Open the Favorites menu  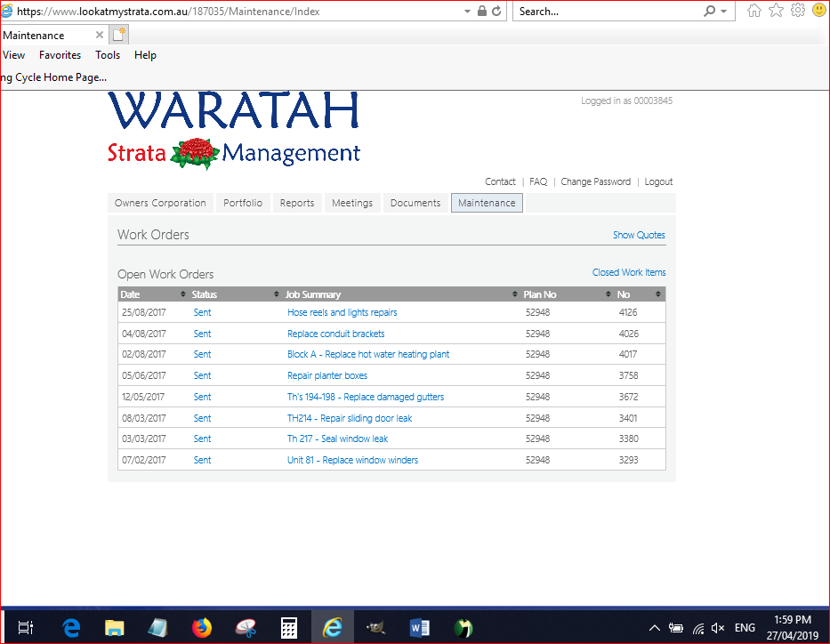[x=60, y=55]
